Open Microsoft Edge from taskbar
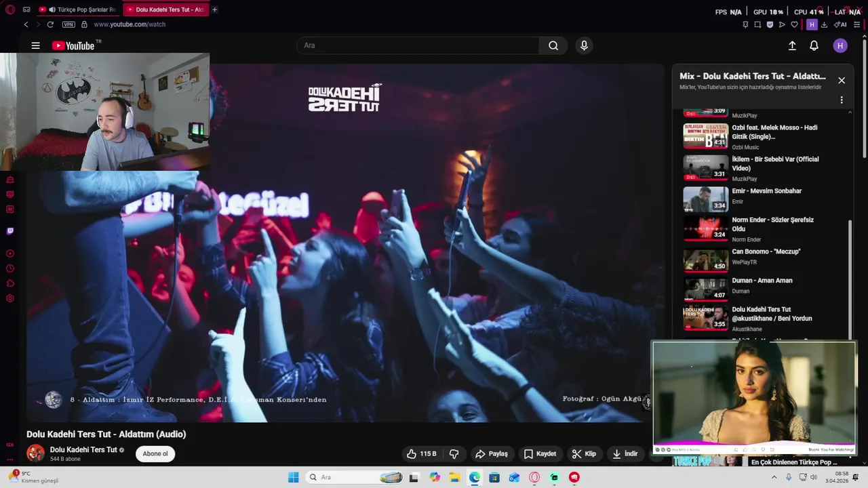868x488 pixels. [x=474, y=477]
